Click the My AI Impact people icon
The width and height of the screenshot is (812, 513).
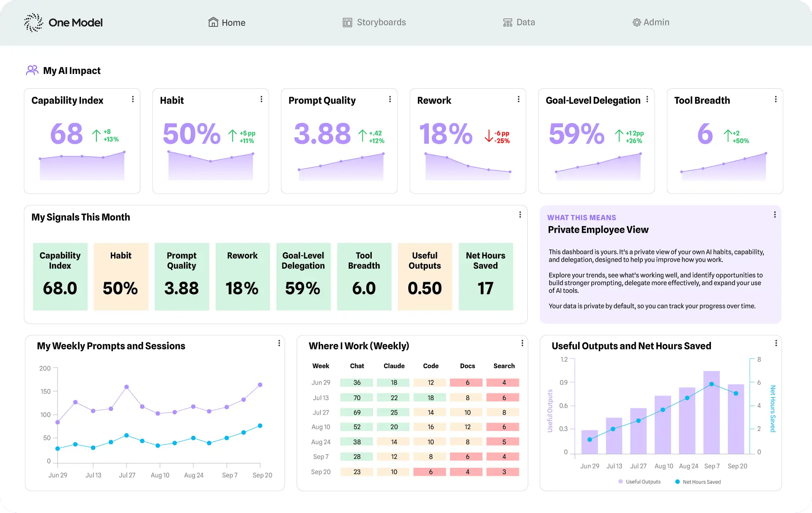point(32,70)
